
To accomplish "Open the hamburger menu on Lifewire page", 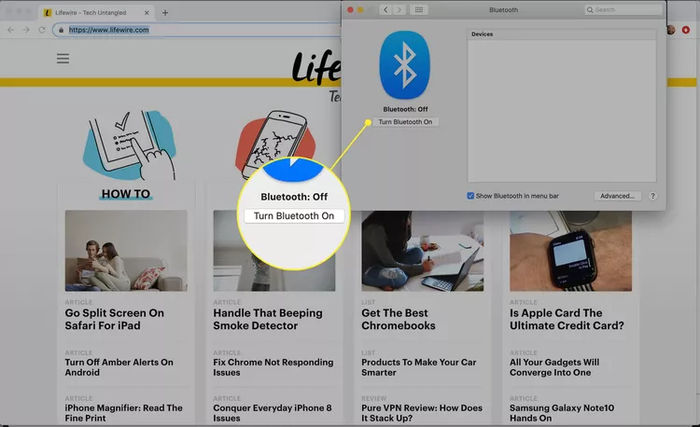I will (x=63, y=59).
